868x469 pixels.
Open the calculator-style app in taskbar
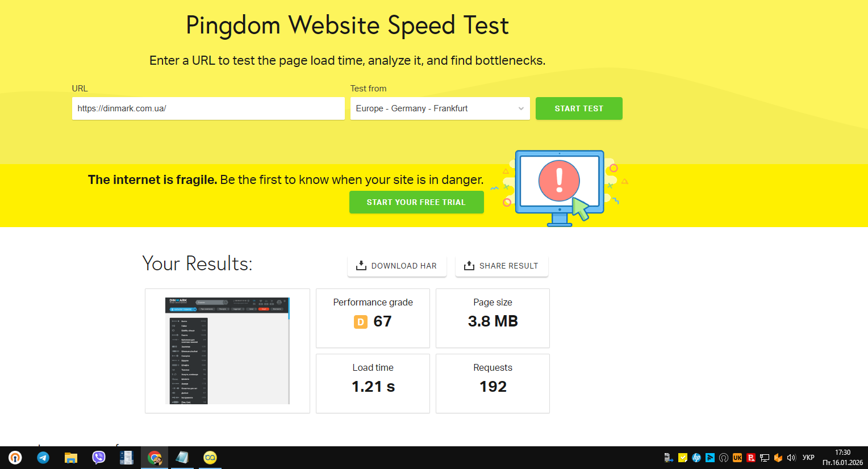tap(127, 458)
